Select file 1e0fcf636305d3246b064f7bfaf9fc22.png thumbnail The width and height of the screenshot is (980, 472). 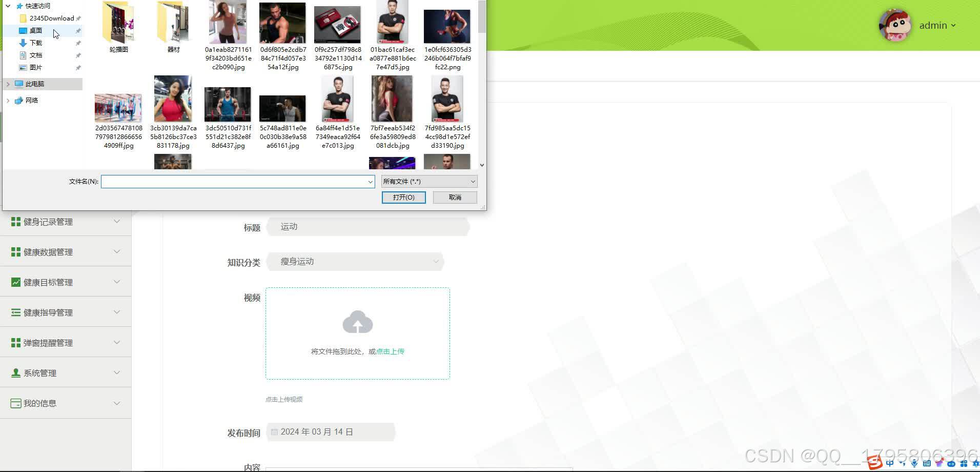pos(447,26)
